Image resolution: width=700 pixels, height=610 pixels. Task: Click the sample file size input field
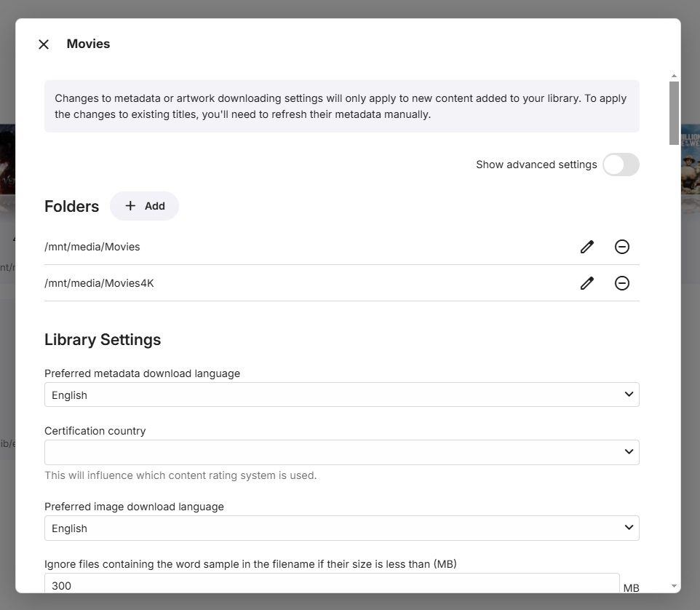331,585
